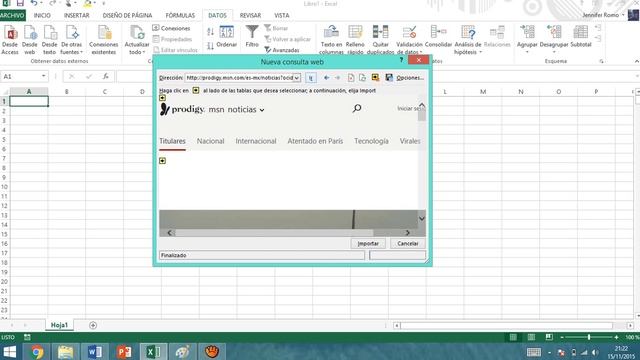640x360 pixels.
Task: Open Avanzadas filter options
Action: [282, 50]
